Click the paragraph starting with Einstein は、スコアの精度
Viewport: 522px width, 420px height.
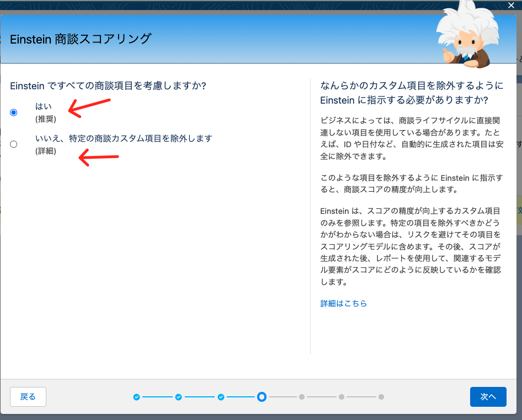[x=411, y=246]
